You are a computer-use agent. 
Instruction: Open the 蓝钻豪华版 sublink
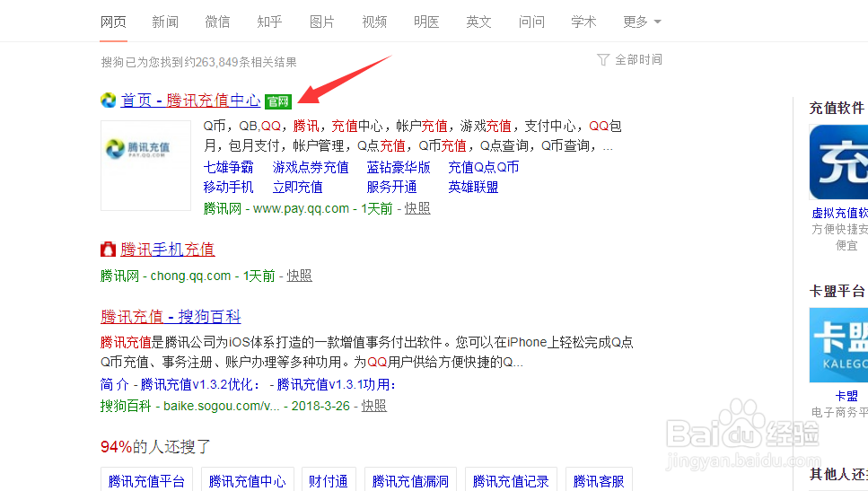point(399,167)
